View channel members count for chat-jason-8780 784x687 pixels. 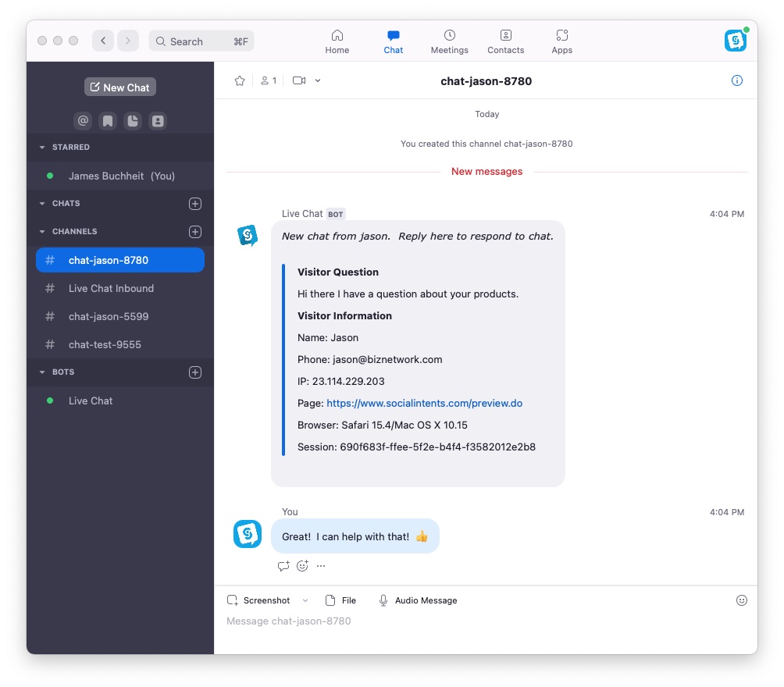[268, 80]
